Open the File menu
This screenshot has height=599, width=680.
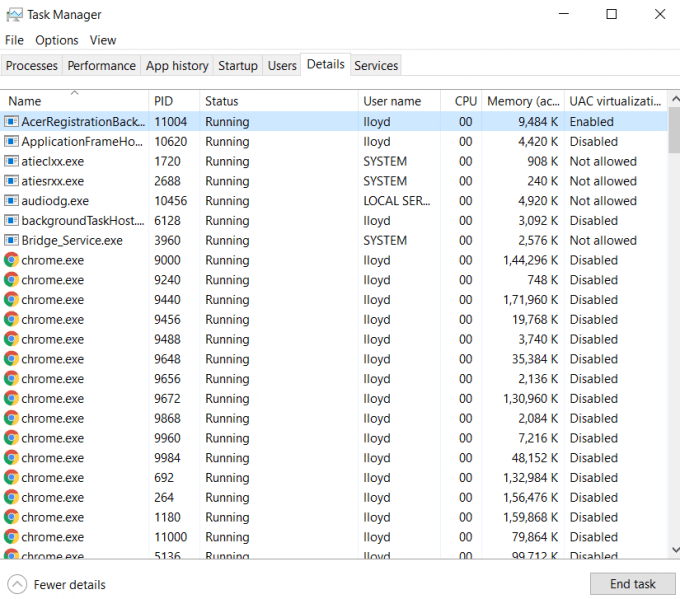(x=14, y=40)
